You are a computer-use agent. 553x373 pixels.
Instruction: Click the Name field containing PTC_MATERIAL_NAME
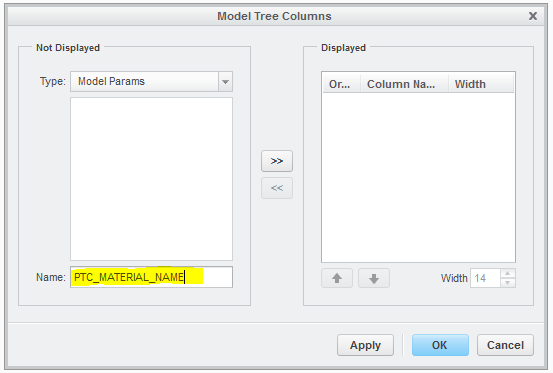[151, 277]
